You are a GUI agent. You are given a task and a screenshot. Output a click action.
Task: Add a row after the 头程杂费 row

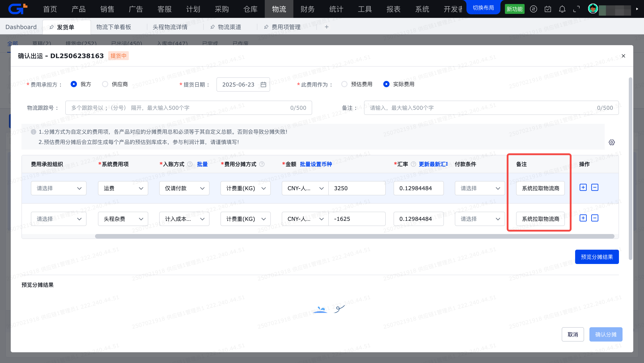pyautogui.click(x=583, y=218)
